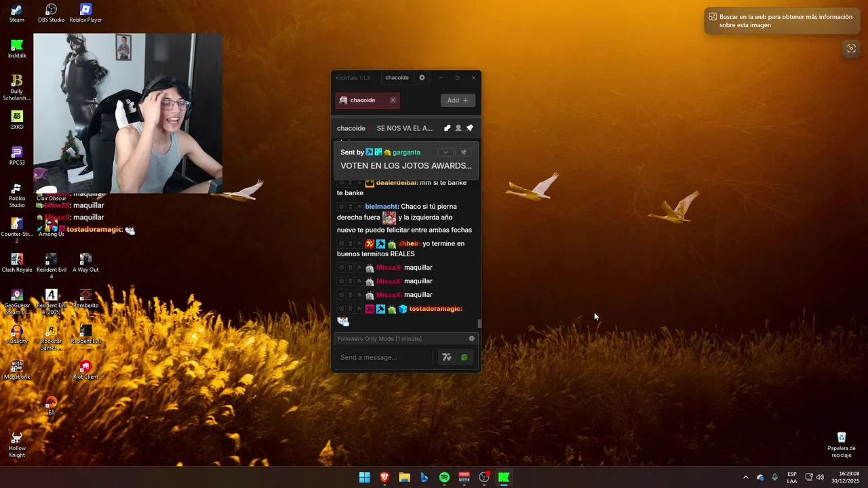This screenshot has width=868, height=488.
Task: Click username garganta in pinned message
Action: tap(406, 152)
